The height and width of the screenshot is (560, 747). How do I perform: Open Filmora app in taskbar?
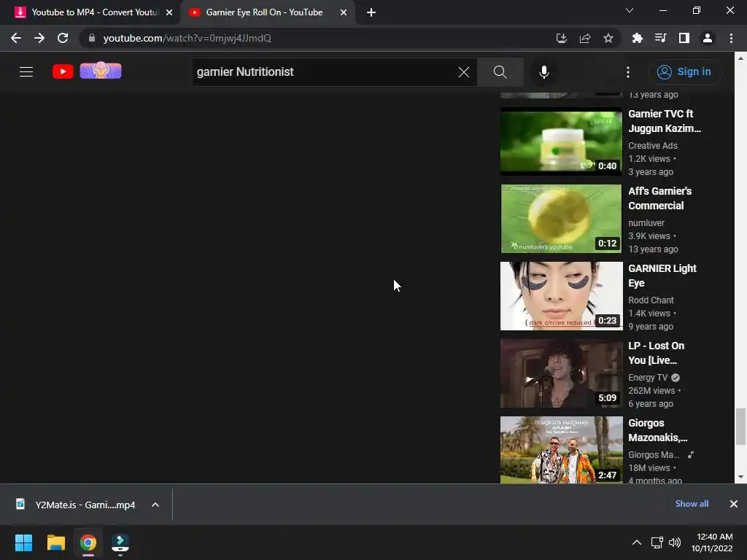tap(120, 542)
